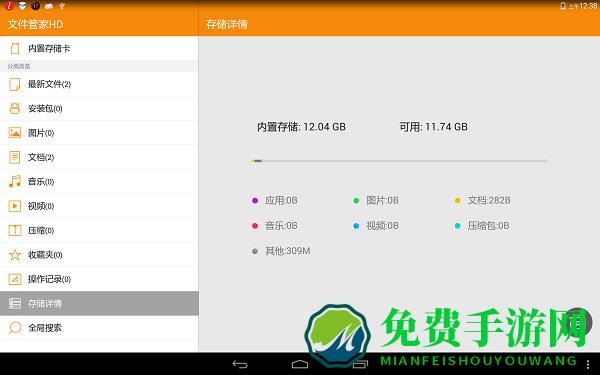
Task: Select 最新文件(2) in sidebar
Action: pos(99,84)
